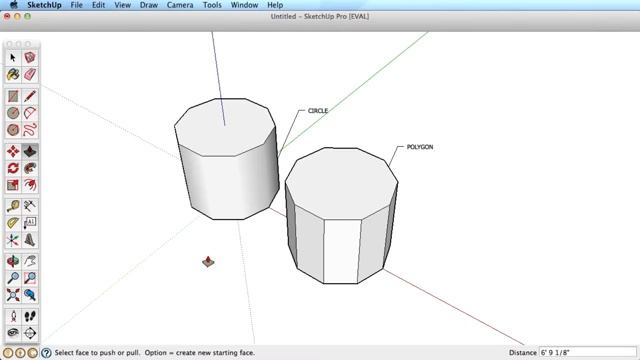Screen dimensions: 640x360
Task: Select the Zoom magnifier tool
Action: [13, 278]
